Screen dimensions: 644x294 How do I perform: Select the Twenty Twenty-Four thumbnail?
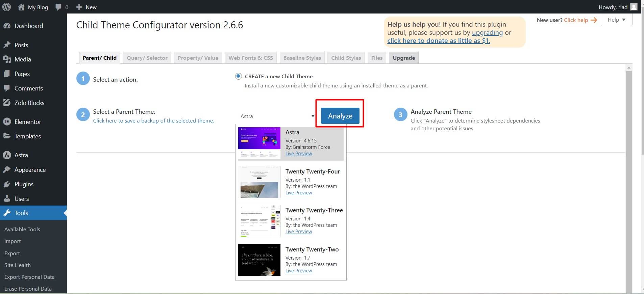[x=259, y=182]
